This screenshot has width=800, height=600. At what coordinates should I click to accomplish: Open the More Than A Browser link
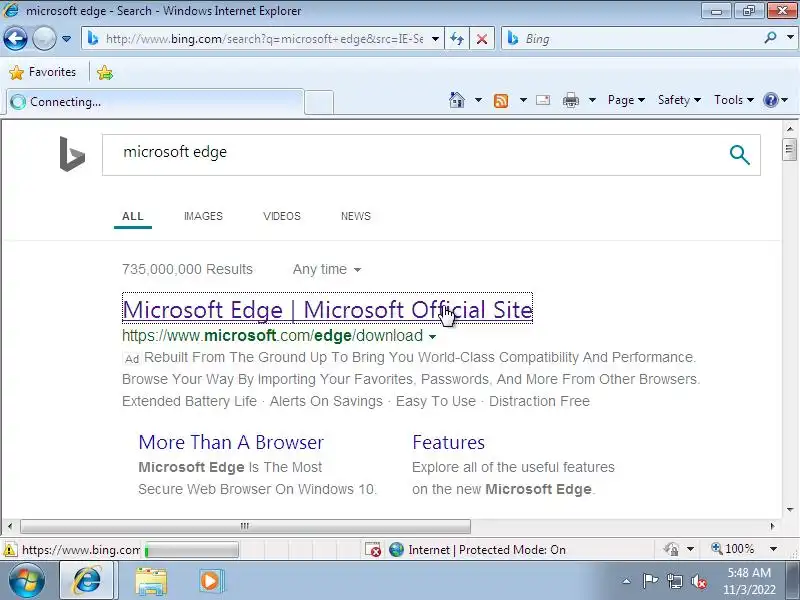(x=231, y=442)
